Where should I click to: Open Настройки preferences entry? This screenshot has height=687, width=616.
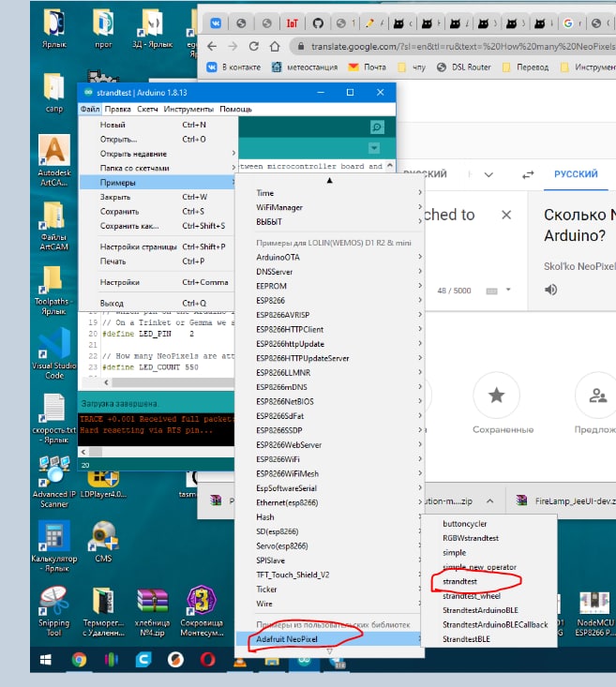pyautogui.click(x=158, y=282)
